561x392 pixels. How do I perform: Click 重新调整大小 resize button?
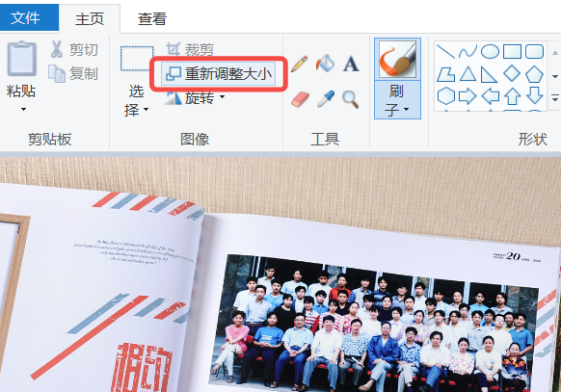[218, 74]
